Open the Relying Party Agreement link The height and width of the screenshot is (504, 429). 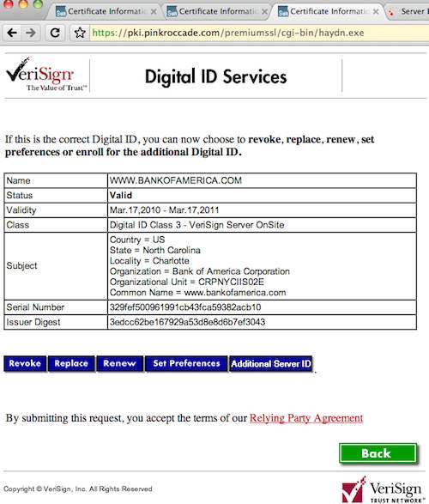point(306,418)
